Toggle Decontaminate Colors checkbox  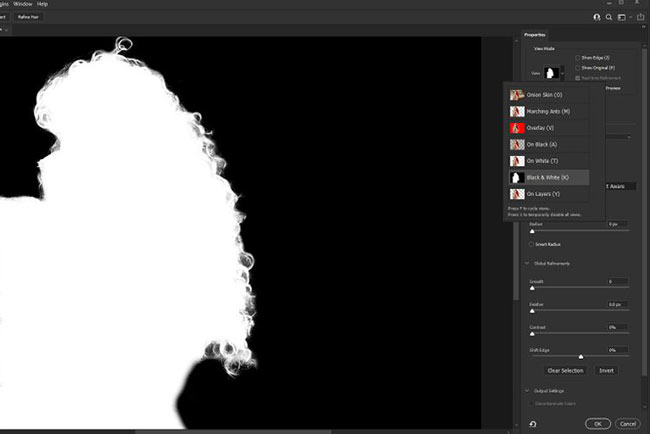[531, 403]
